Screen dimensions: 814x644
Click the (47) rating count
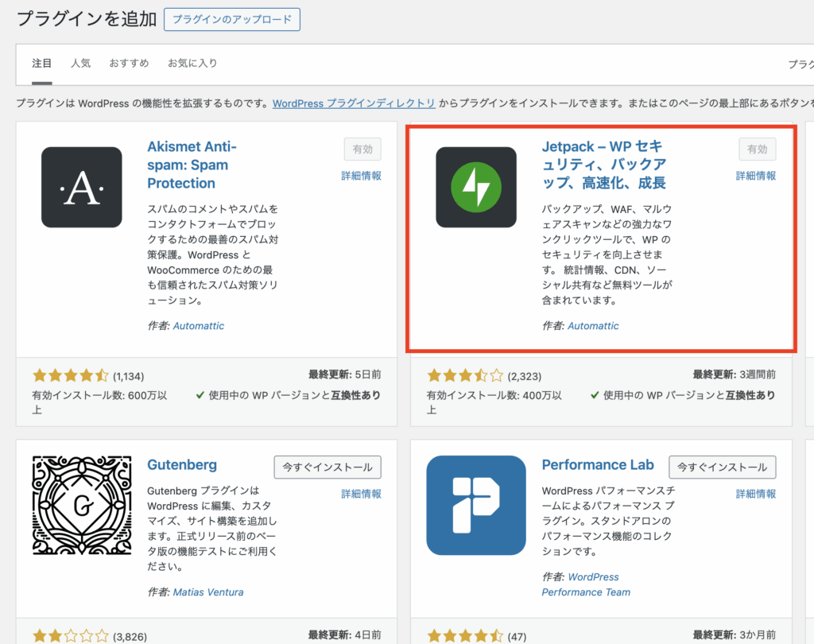pos(517,637)
